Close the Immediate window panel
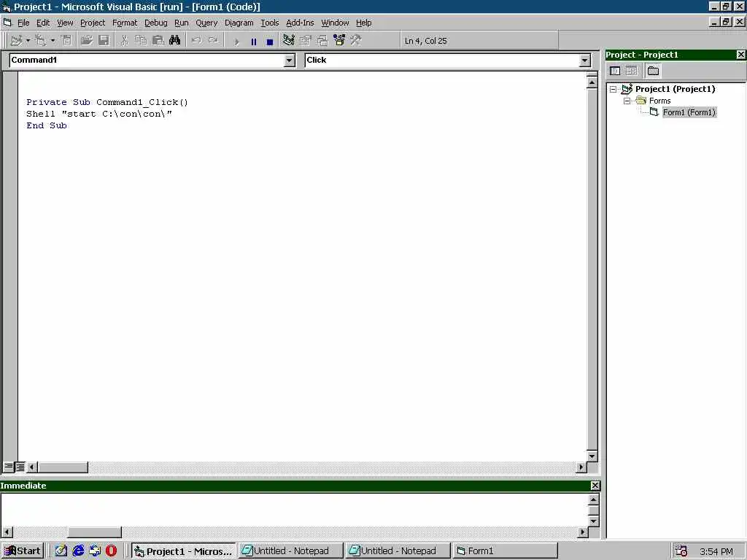Screen dimensions: 747x560 [595, 485]
